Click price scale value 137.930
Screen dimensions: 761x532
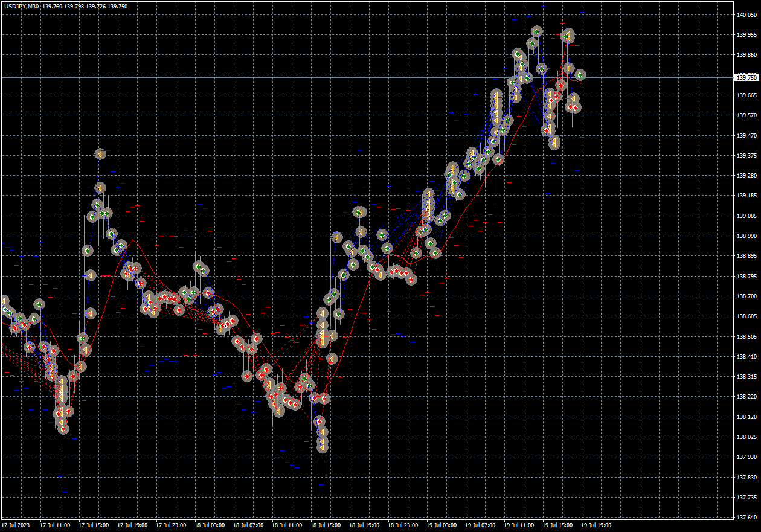coord(747,457)
